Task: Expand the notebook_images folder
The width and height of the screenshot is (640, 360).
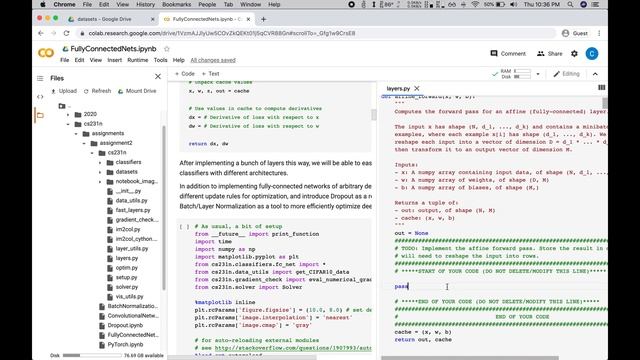Action: [100, 182]
